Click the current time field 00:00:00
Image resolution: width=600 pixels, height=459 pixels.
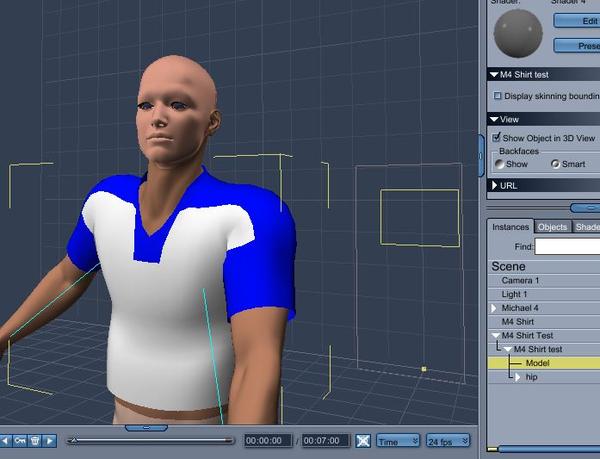tap(269, 441)
